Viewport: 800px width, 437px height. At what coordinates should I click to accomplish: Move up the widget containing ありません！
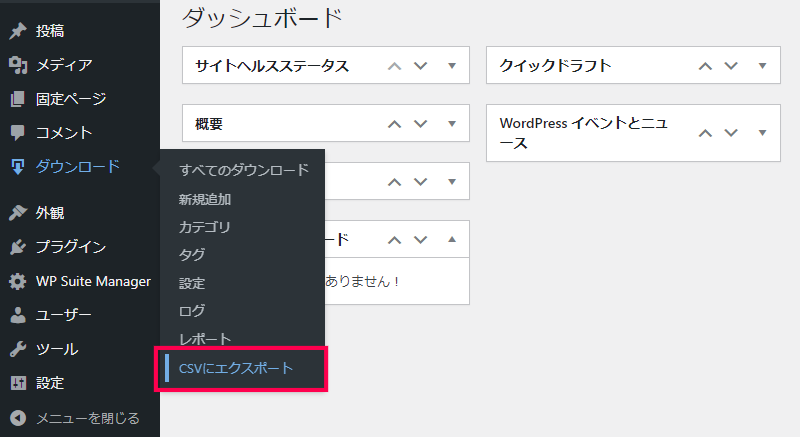click(x=394, y=240)
